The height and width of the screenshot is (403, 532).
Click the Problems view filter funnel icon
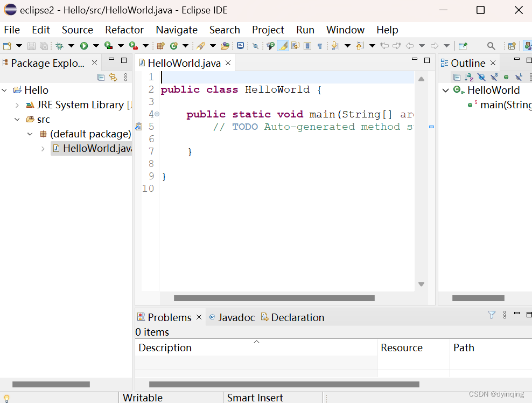[x=492, y=315]
